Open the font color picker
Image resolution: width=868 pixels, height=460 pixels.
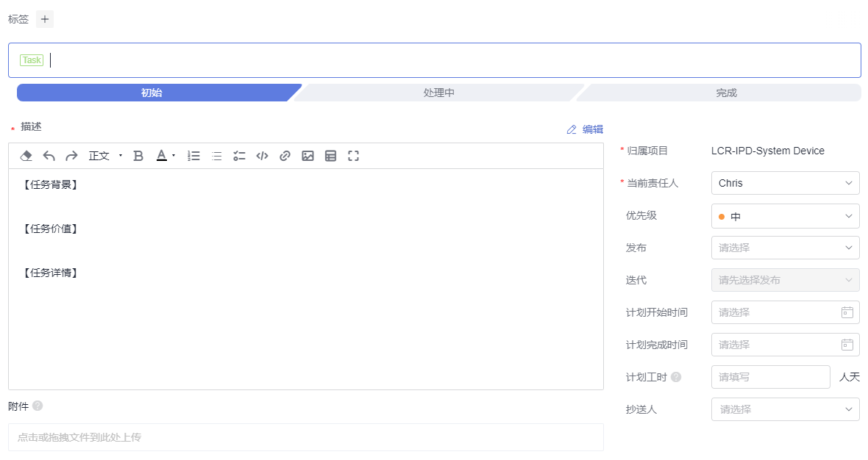166,156
